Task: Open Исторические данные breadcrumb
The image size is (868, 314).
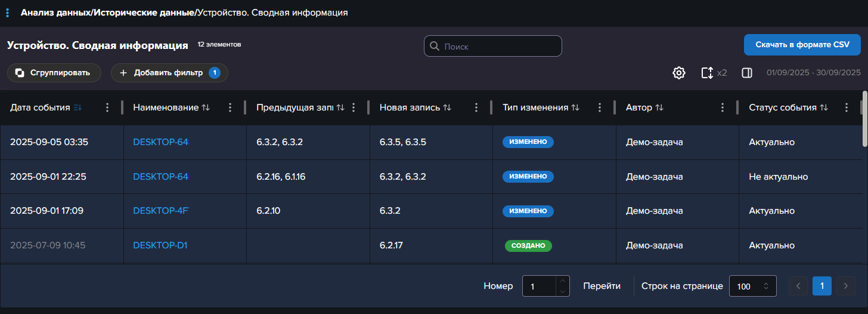Action: tap(144, 13)
